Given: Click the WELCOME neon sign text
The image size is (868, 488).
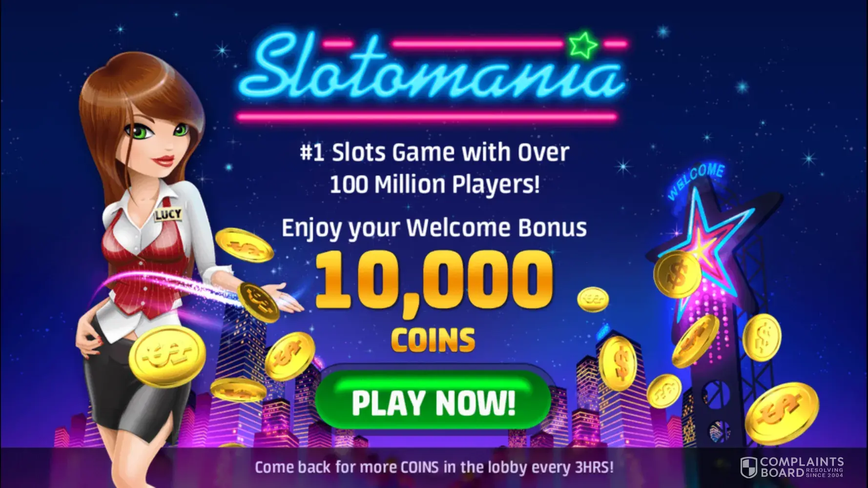Looking at the screenshot, I should pos(695,181).
